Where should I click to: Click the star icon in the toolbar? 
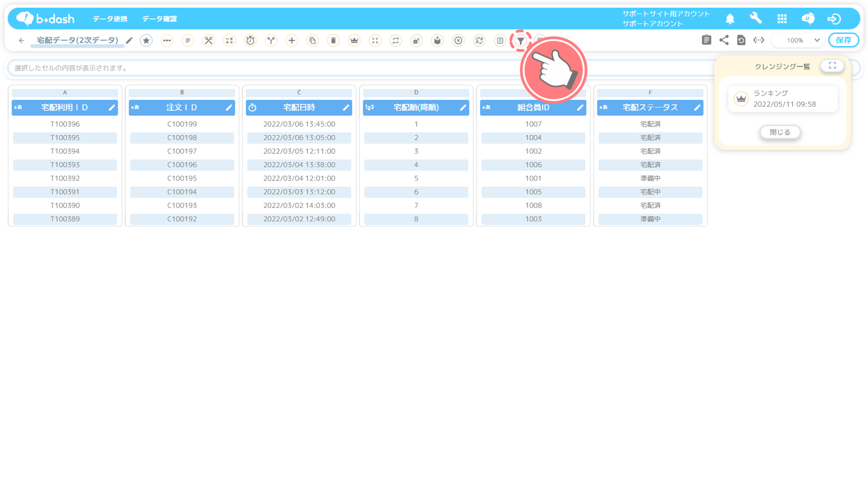point(146,40)
